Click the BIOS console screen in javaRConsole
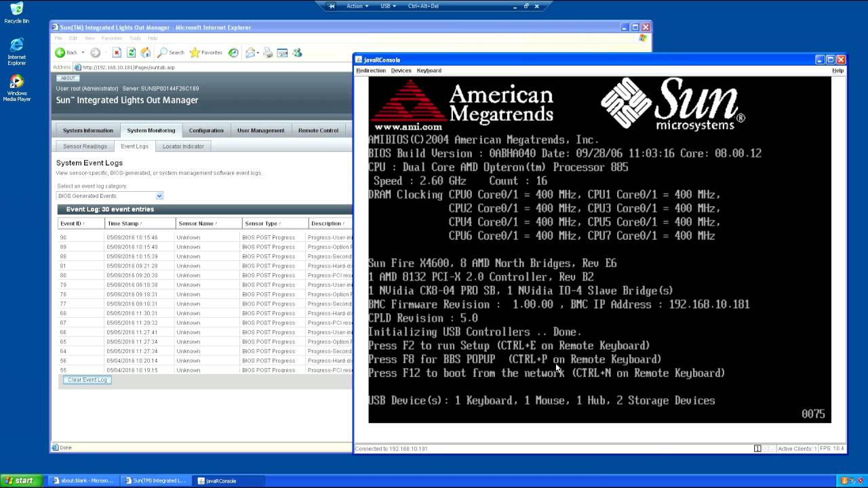Image resolution: width=868 pixels, height=488 pixels. click(x=599, y=249)
